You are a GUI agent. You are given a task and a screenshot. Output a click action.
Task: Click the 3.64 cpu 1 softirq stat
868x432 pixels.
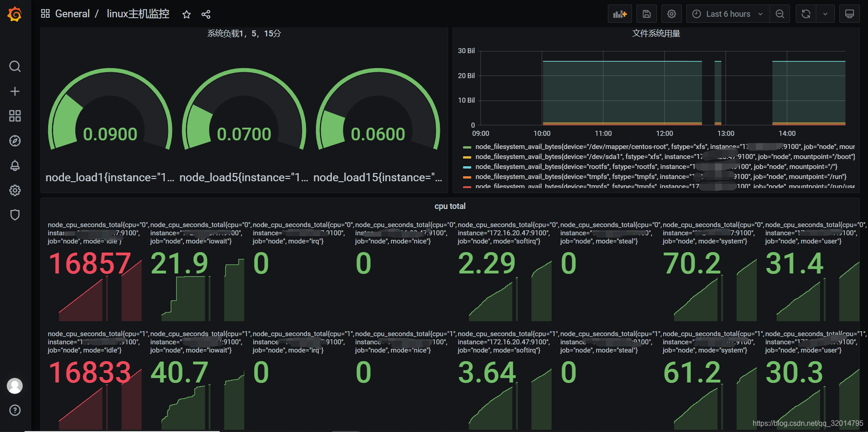pyautogui.click(x=487, y=372)
